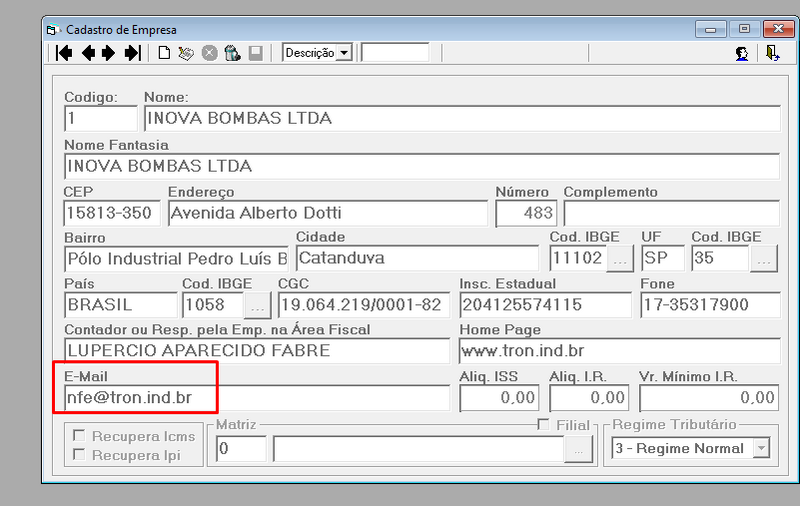Open the Matriz lookup button
The image size is (800, 506).
coord(578,449)
